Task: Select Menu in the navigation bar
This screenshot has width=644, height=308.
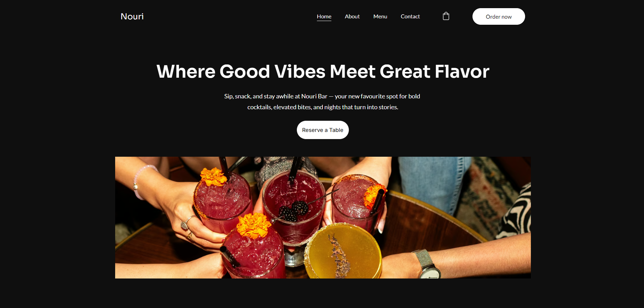Action: pyautogui.click(x=380, y=16)
